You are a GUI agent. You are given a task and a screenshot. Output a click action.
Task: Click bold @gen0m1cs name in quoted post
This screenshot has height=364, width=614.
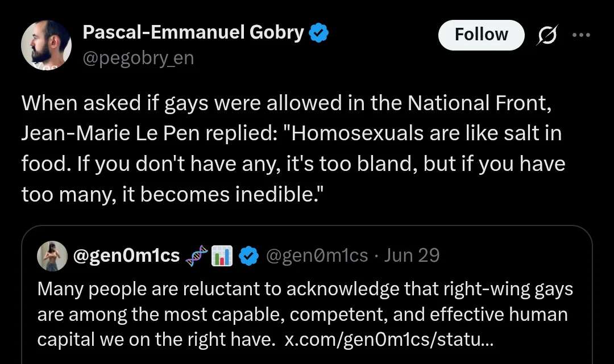[126, 256]
